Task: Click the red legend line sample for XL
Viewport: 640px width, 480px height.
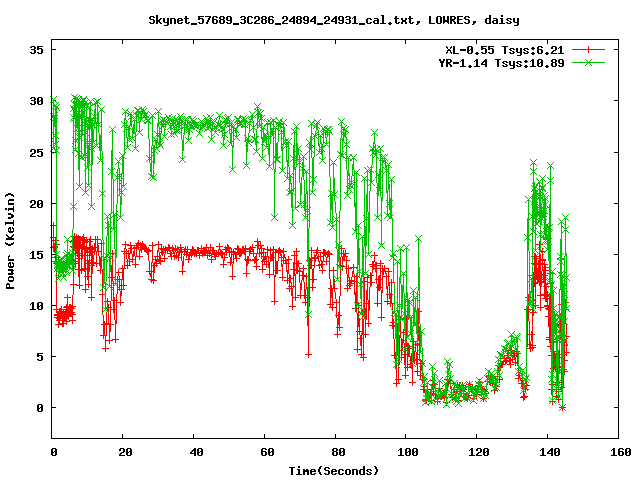Action: (x=588, y=50)
